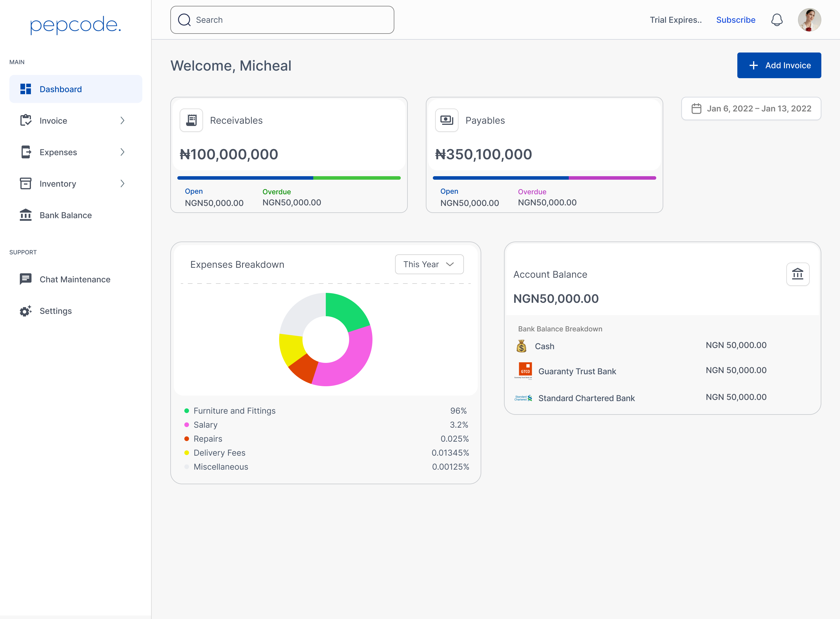This screenshot has height=619, width=840.
Task: Click the Receivables receipt icon
Action: point(191,120)
